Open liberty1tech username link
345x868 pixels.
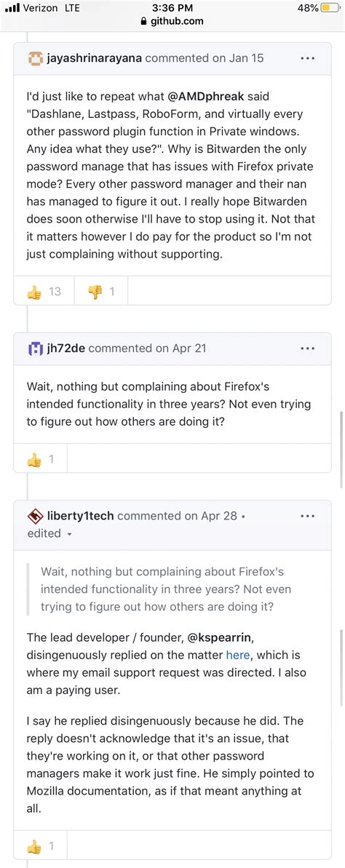80,516
